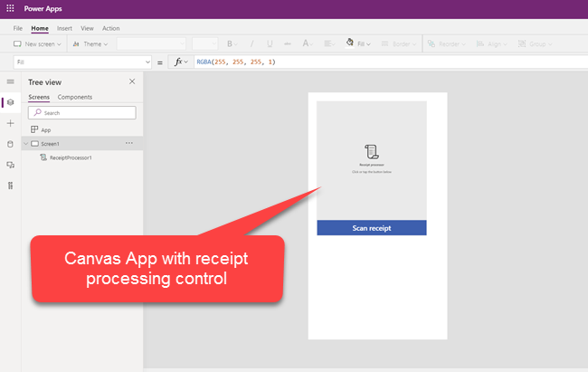Click the formula bar RGBA expression
588x372 pixels.
(236, 62)
